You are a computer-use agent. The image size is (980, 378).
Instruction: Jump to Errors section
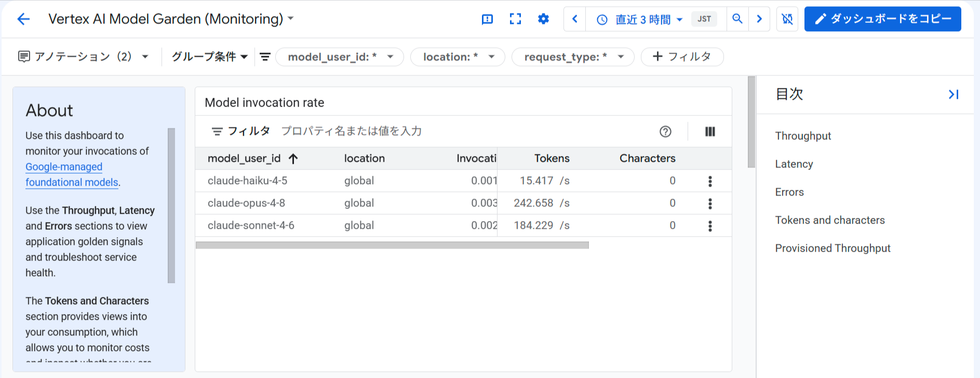789,192
